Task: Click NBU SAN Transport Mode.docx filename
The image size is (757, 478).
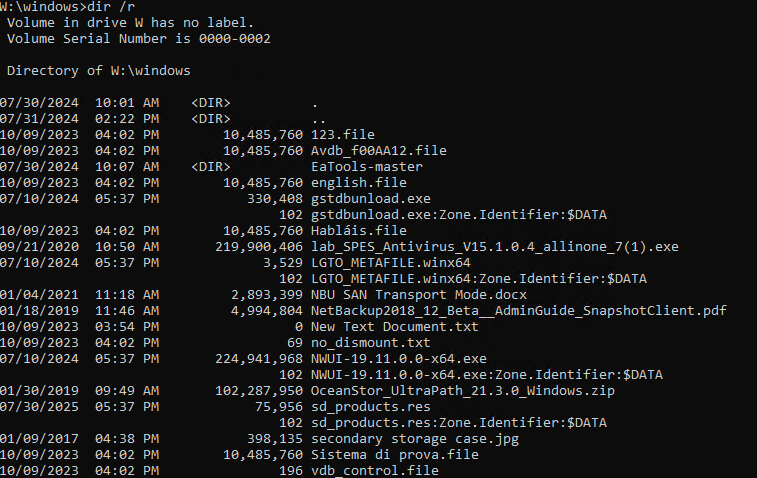Action: (419, 295)
